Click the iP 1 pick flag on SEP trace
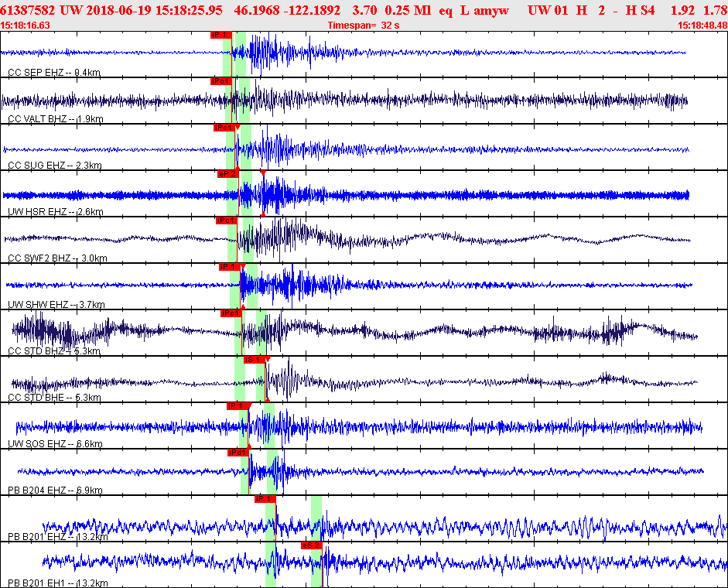The height and width of the screenshot is (588, 728). [220, 35]
